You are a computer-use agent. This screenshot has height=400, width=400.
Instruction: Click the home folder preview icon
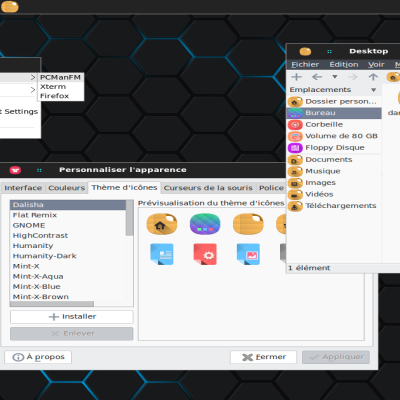(162, 224)
